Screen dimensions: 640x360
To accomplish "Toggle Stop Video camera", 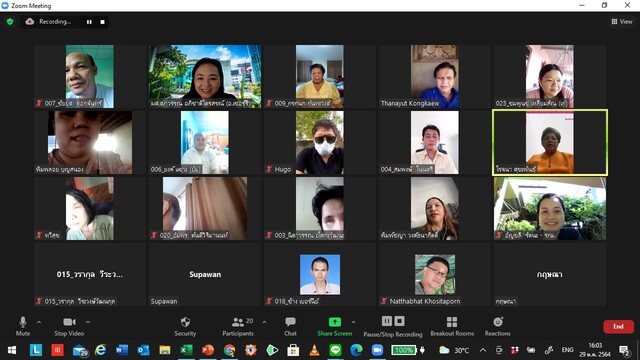I will (69, 327).
